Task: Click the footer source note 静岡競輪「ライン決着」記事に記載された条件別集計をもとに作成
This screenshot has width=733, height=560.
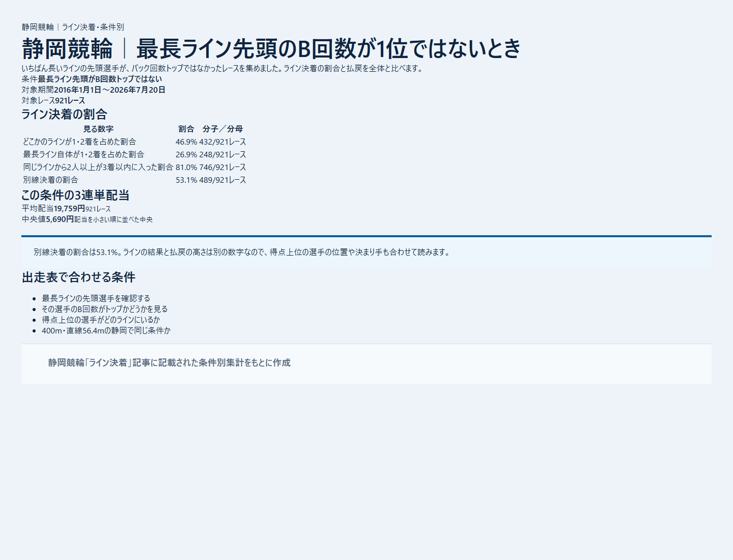Action: point(169,362)
